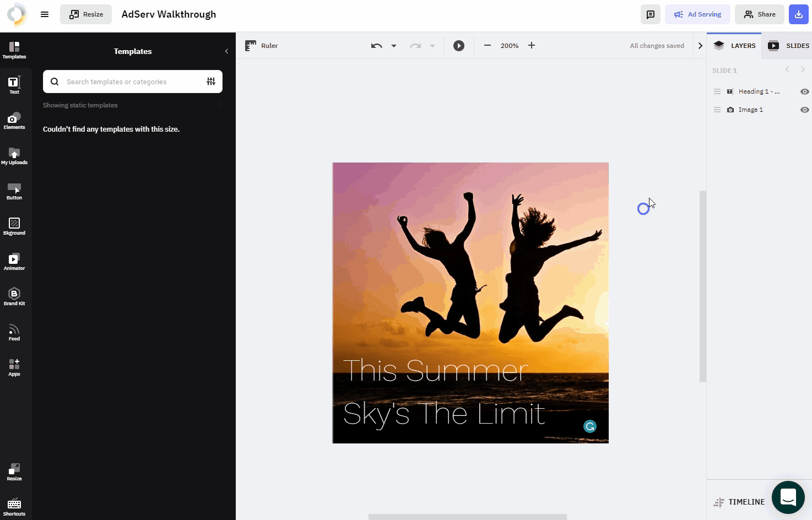The height and width of the screenshot is (520, 812).
Task: Open the Bkground panel
Action: pos(14,226)
